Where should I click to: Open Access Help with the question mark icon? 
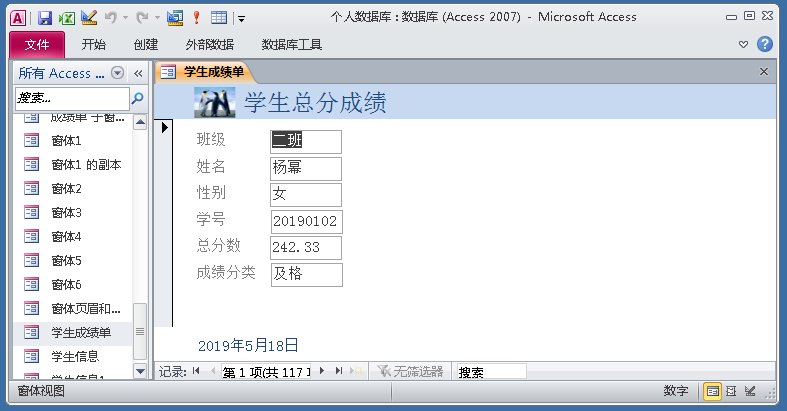pyautogui.click(x=764, y=44)
